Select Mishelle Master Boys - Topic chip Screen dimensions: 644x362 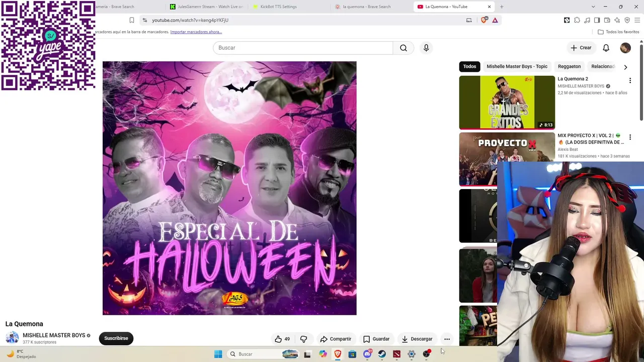coord(517,66)
